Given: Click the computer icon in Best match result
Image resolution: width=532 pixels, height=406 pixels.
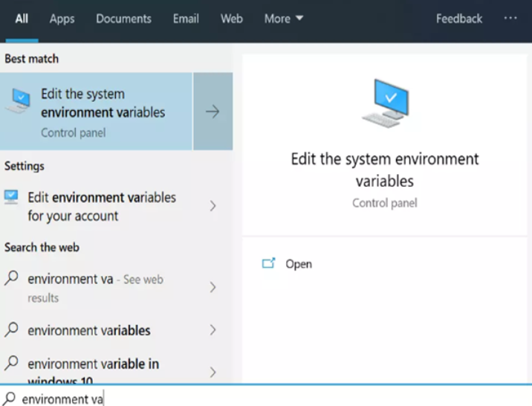Looking at the screenshot, I should [x=19, y=100].
